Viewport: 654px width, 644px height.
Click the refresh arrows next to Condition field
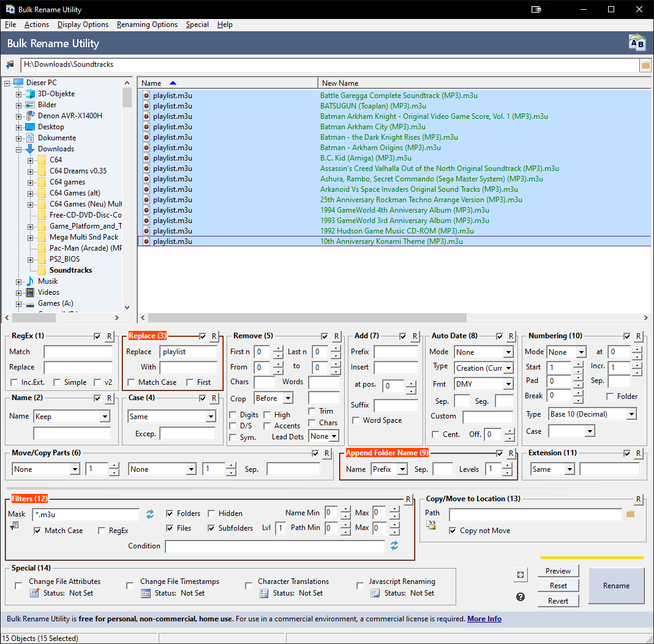click(x=394, y=545)
